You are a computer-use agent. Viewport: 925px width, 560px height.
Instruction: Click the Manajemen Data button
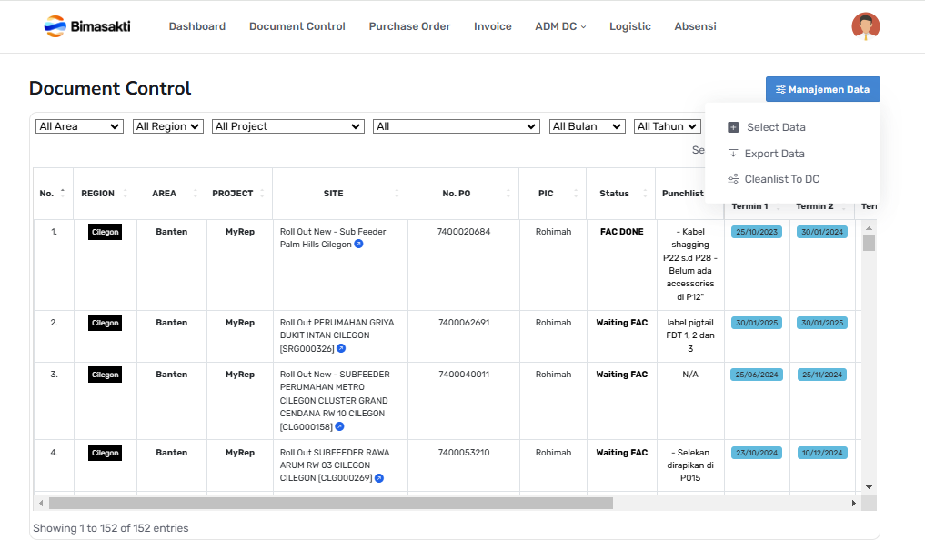pyautogui.click(x=822, y=89)
